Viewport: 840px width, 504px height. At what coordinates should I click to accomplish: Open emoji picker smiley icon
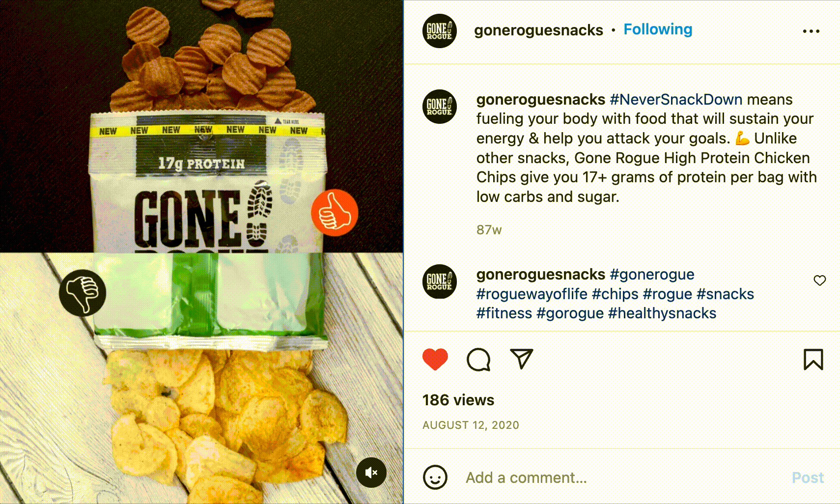435,477
